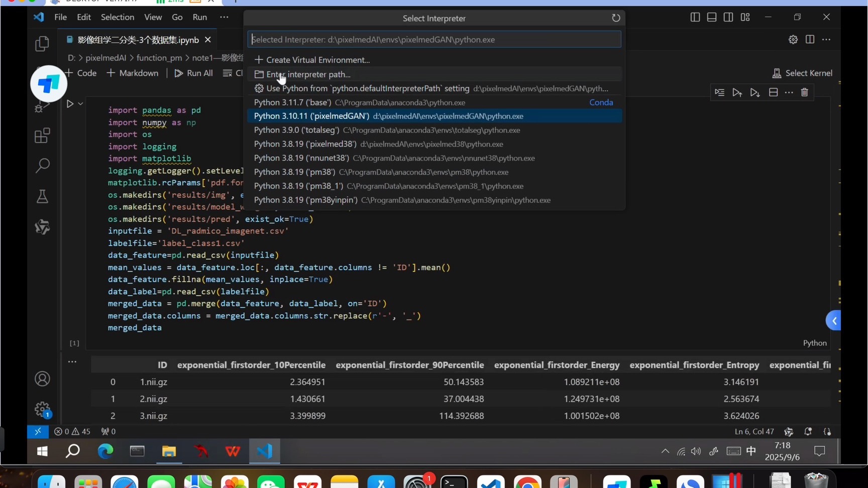Select Python 3.8.19 ('pixelmed38') interpreter
The image size is (868, 488).
pos(435,144)
